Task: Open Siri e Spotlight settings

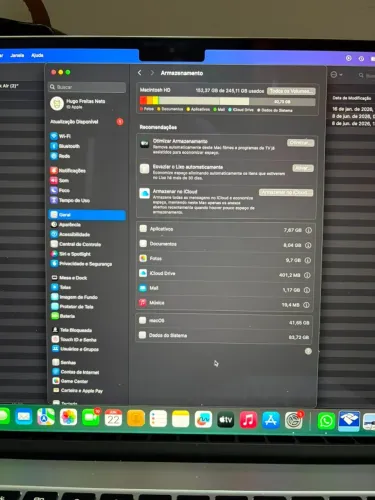Action: point(71,254)
